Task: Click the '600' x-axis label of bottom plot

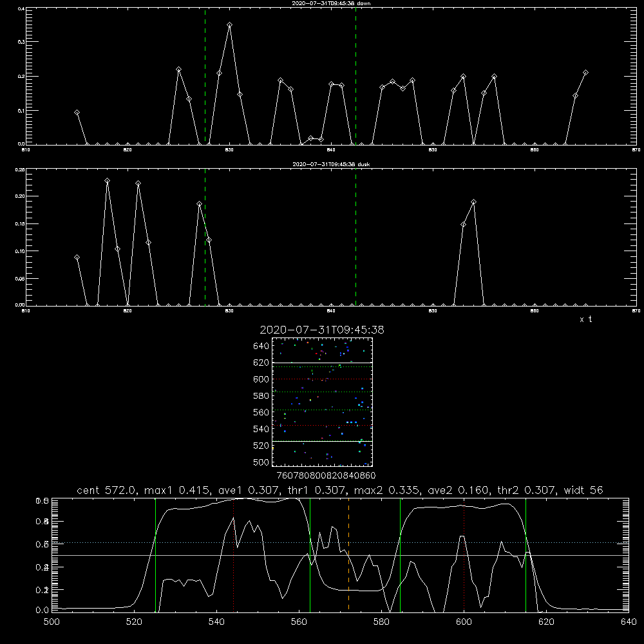Action: tap(464, 622)
